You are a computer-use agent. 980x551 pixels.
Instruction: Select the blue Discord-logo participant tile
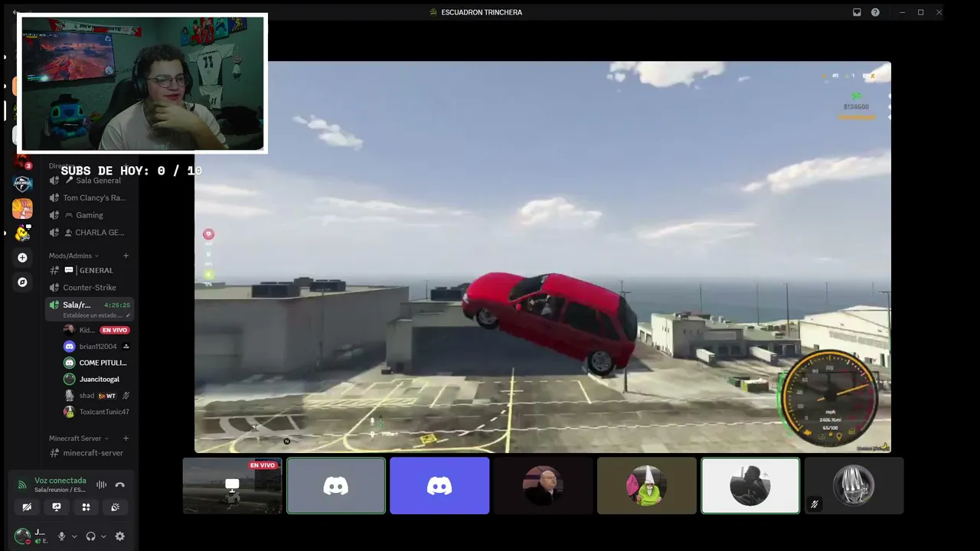coord(439,486)
